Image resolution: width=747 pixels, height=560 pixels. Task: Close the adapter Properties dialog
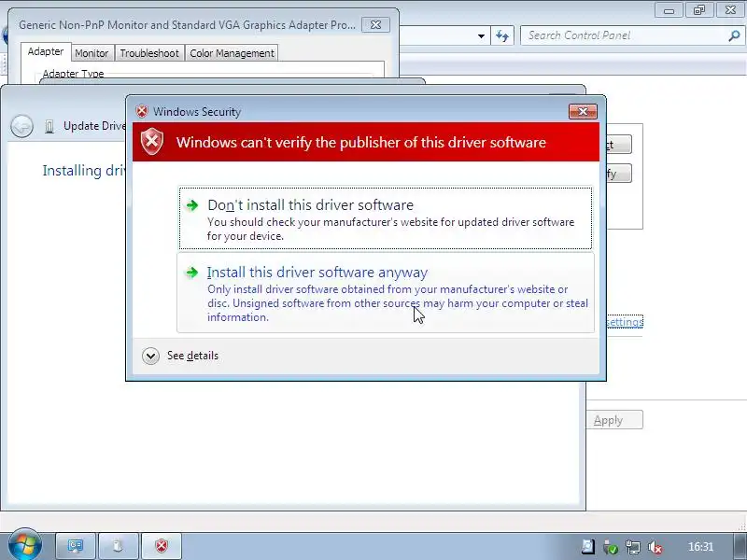click(x=376, y=25)
